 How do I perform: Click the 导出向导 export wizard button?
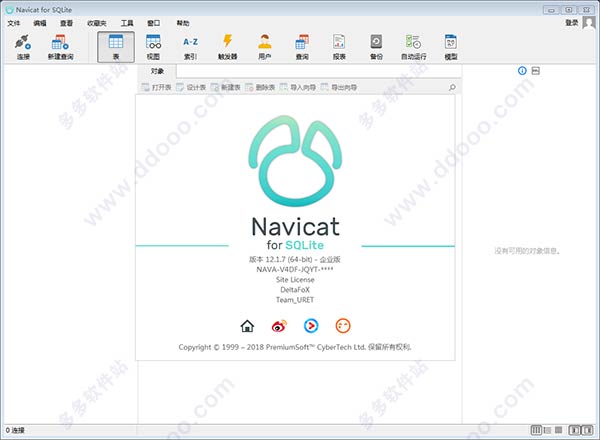(339, 87)
